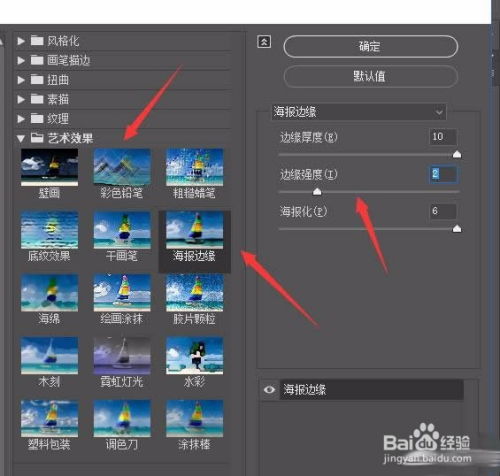Expand the 素描 filter folder
500x476 pixels.
coord(21,99)
